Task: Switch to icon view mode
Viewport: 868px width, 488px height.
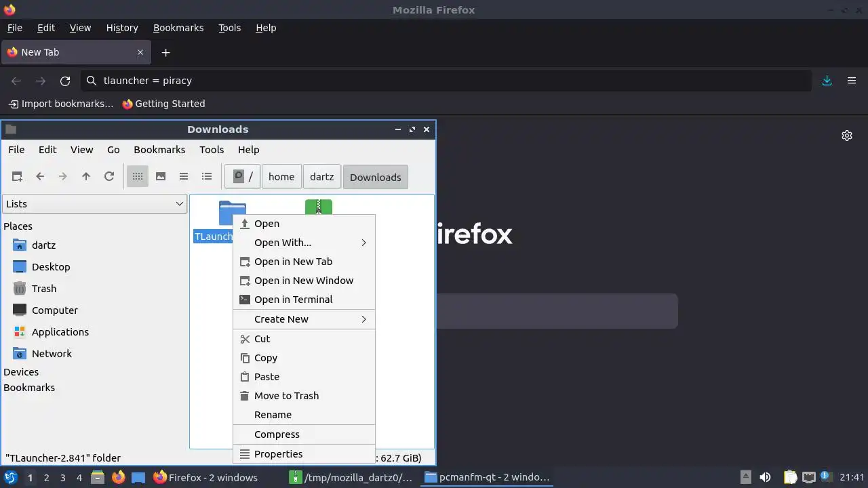Action: 138,177
